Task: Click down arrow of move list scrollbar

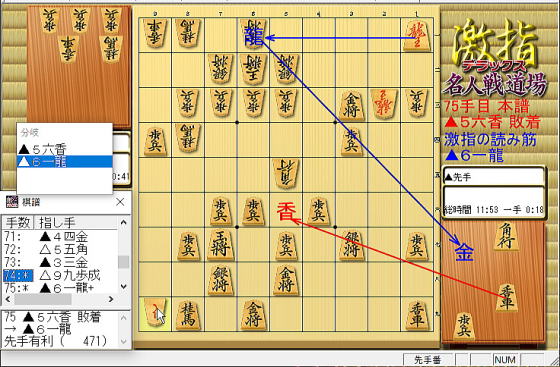Action: [x=124, y=286]
